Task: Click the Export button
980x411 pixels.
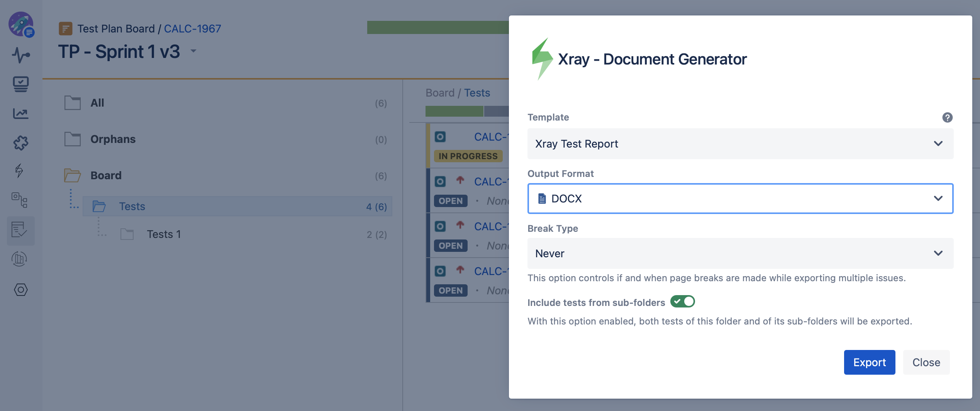Action: pos(869,362)
